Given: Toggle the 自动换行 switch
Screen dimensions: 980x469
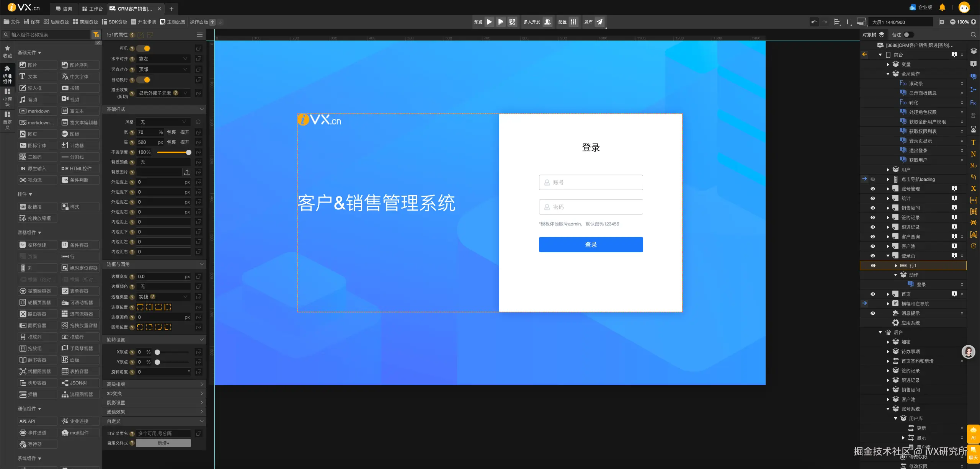Looking at the screenshot, I should pos(144,80).
